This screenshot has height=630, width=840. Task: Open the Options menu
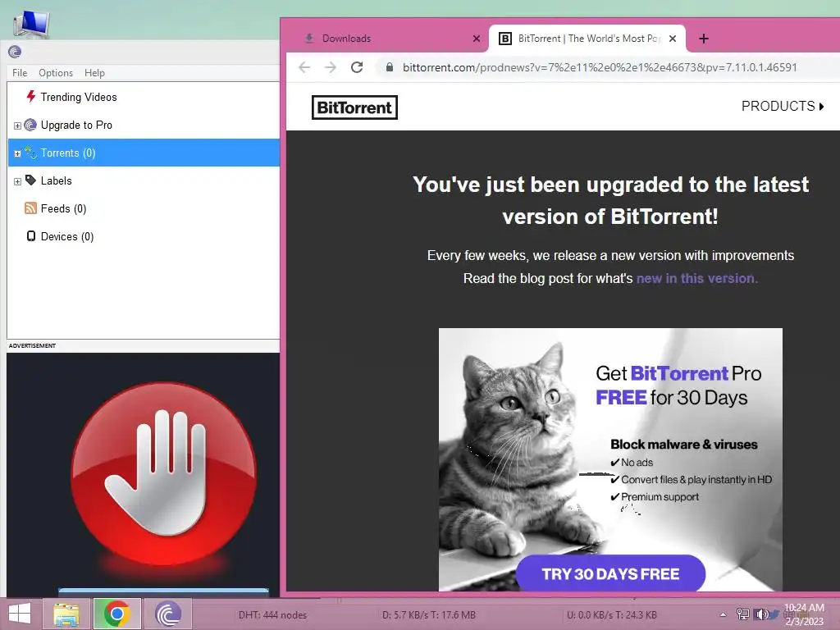(x=56, y=73)
